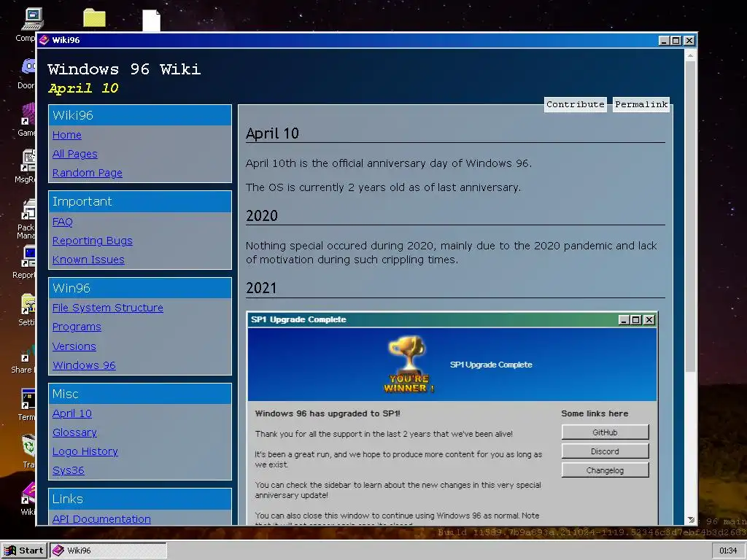Click the Wiki96 sidebar section header

(x=140, y=115)
